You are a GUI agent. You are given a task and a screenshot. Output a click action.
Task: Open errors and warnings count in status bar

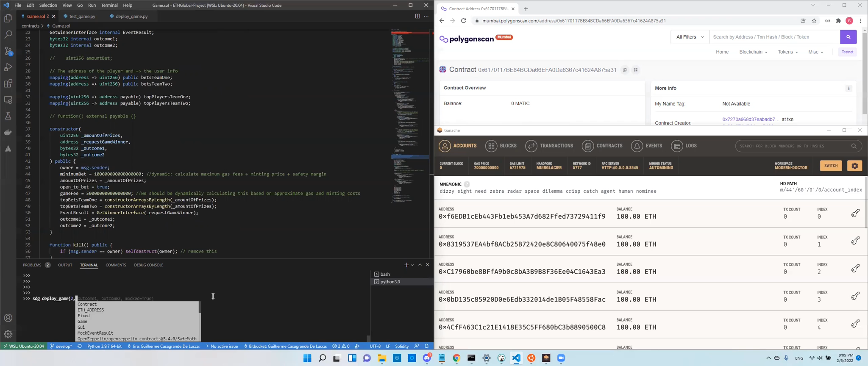[341, 346]
